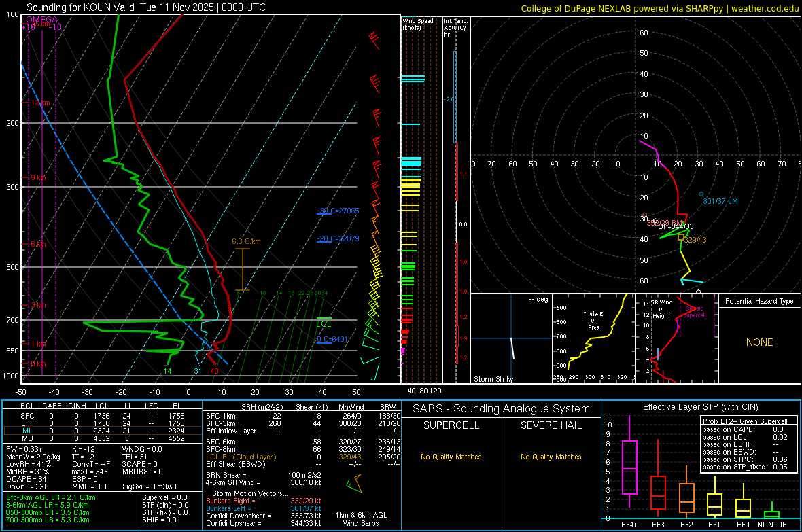Viewport: 802px width, 532px height.
Task: Click the 'SARS - Sounding Analogue System' header
Action: coord(502,409)
